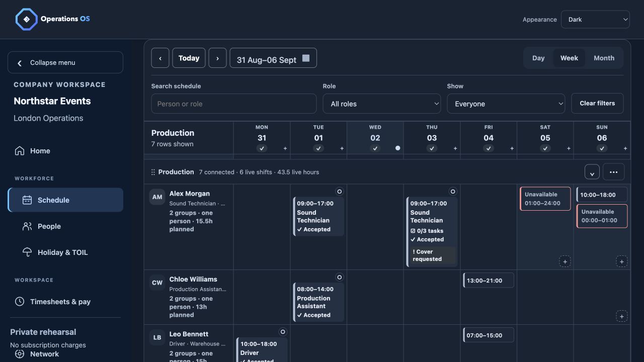The image size is (644, 362).
Task: Open Timesheets & pay clock icon
Action: [20, 302]
